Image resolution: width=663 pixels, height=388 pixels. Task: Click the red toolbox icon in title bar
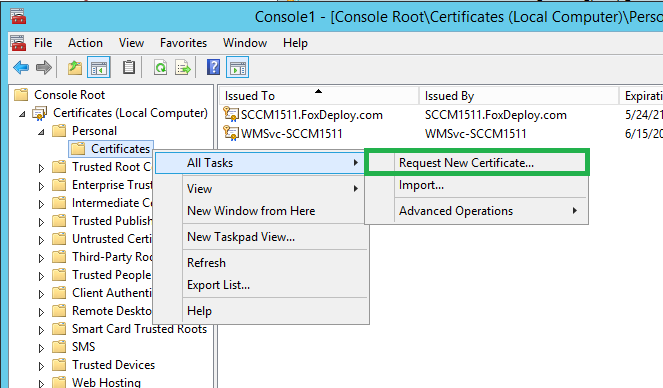pos(18,16)
